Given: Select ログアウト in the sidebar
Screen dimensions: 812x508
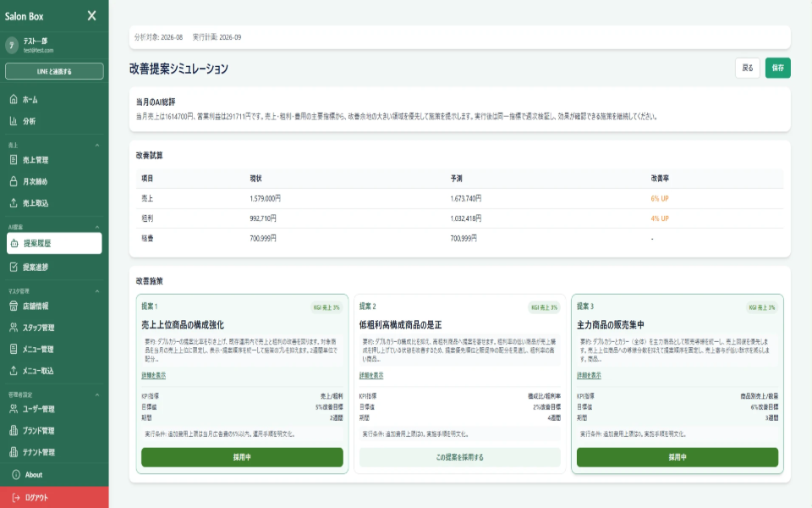Looking at the screenshot, I should point(54,497).
